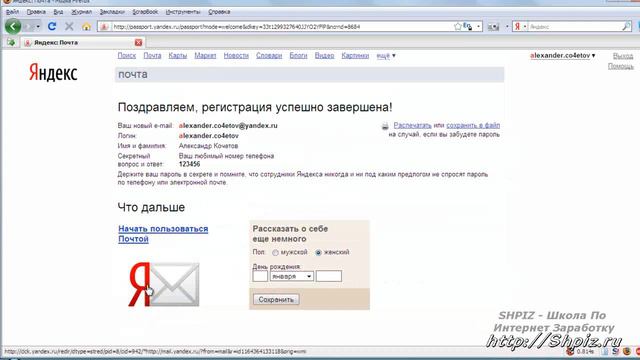Open the birth month dropdown январь

click(x=291, y=276)
